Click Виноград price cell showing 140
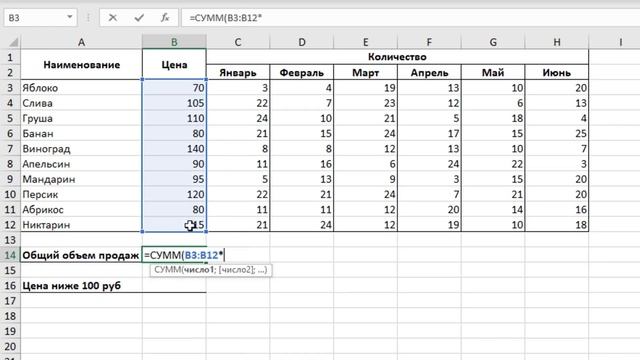 click(x=174, y=149)
